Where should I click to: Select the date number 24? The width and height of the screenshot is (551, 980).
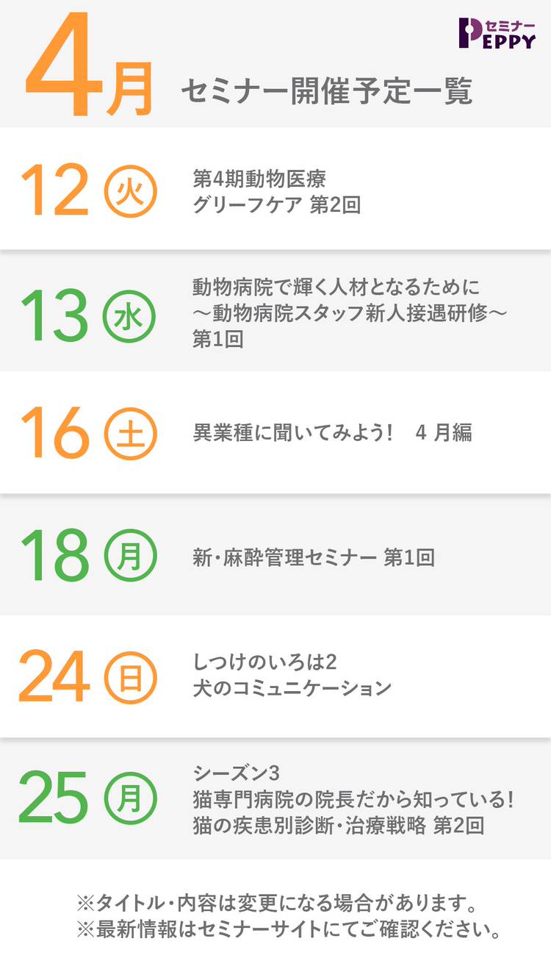tap(54, 679)
